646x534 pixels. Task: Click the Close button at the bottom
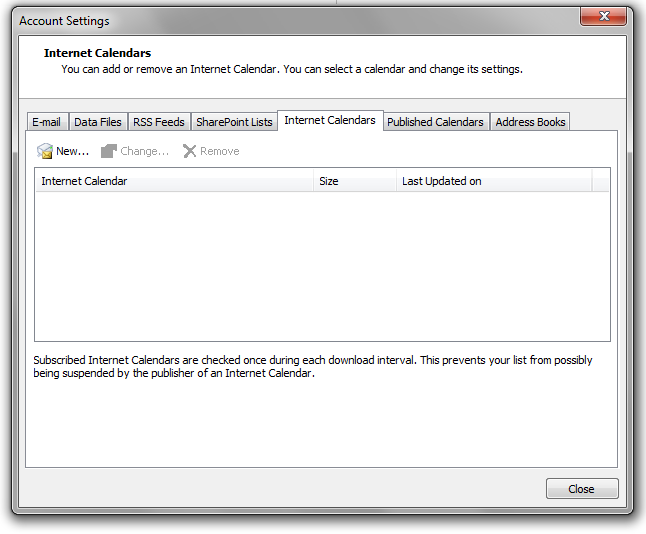581,489
